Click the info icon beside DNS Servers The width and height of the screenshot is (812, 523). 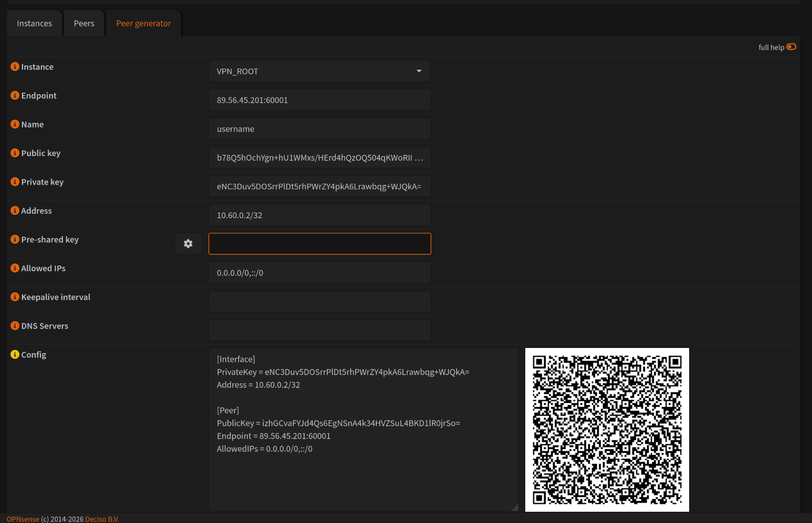[x=15, y=325]
